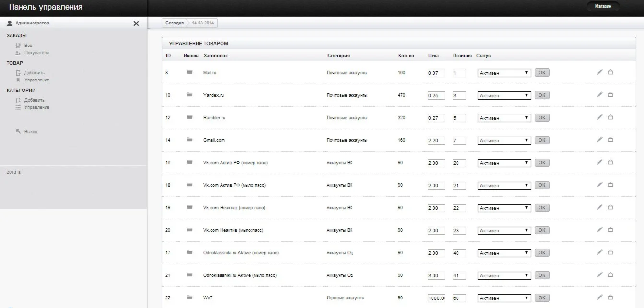Image resolution: width=644 pixels, height=308 pixels.
Task: Click the pencil edit icon for Gmail.com
Action: [x=599, y=140]
